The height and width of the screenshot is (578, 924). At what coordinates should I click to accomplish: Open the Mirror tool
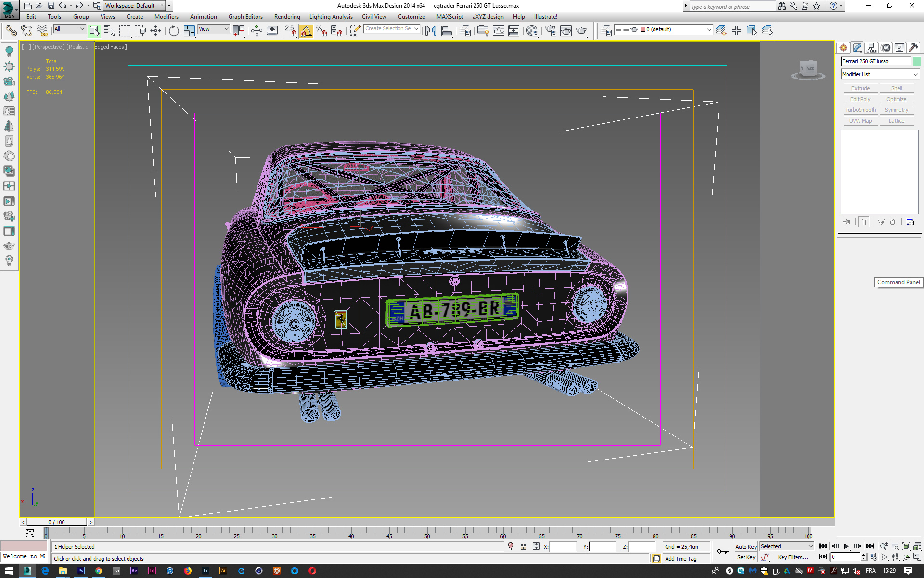[431, 31]
